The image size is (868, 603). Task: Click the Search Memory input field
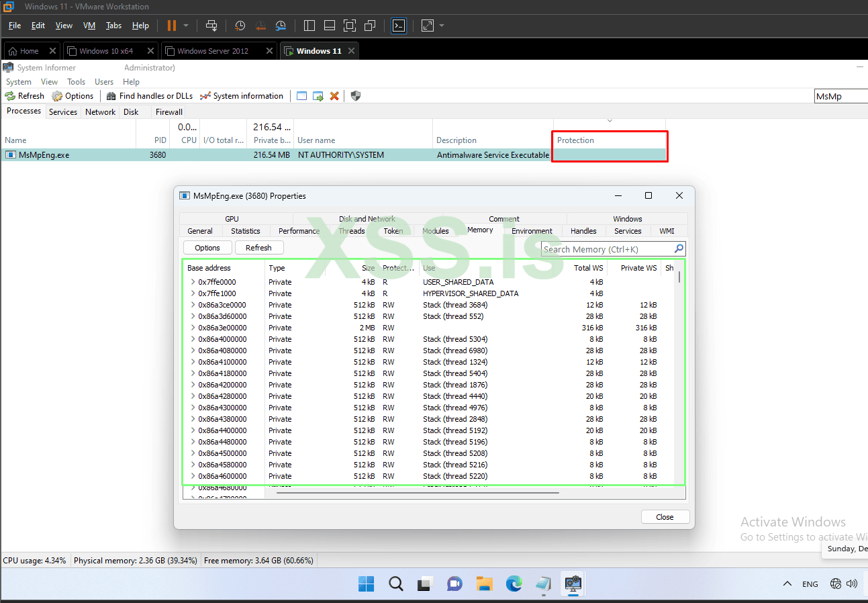[x=606, y=249]
